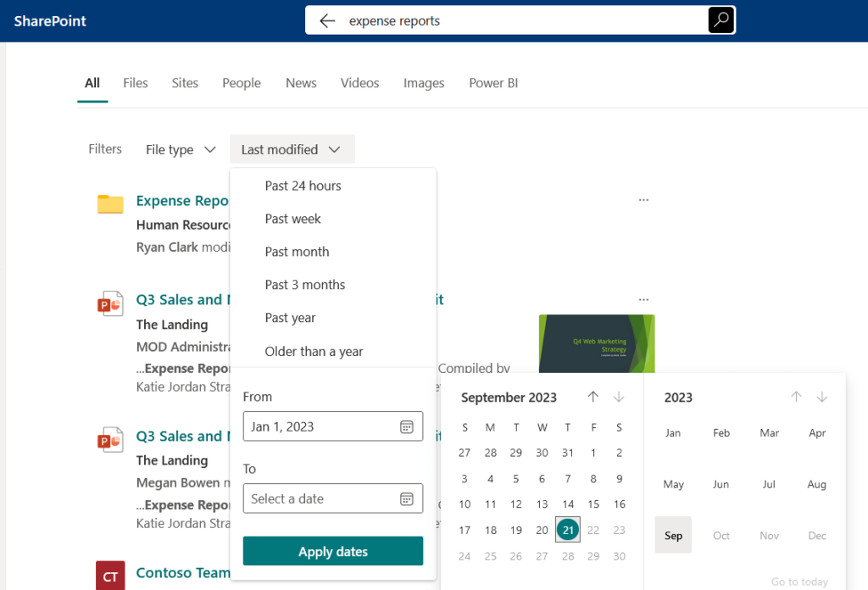Go to previous year with the up arrow
The height and width of the screenshot is (590, 868).
coord(796,397)
